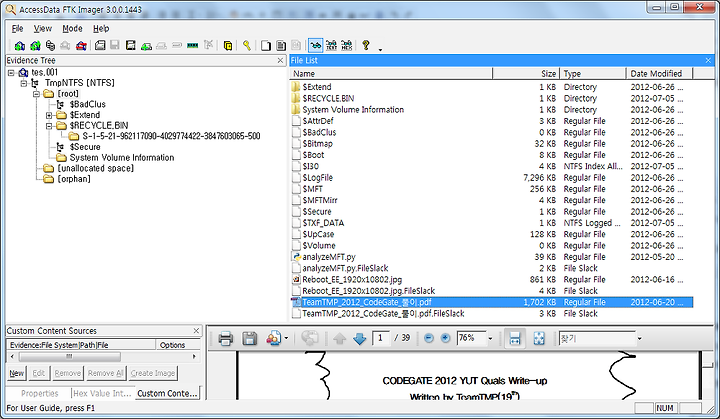720x419 pixels.
Task: Go to the next PDF page arrow
Action: (360, 339)
